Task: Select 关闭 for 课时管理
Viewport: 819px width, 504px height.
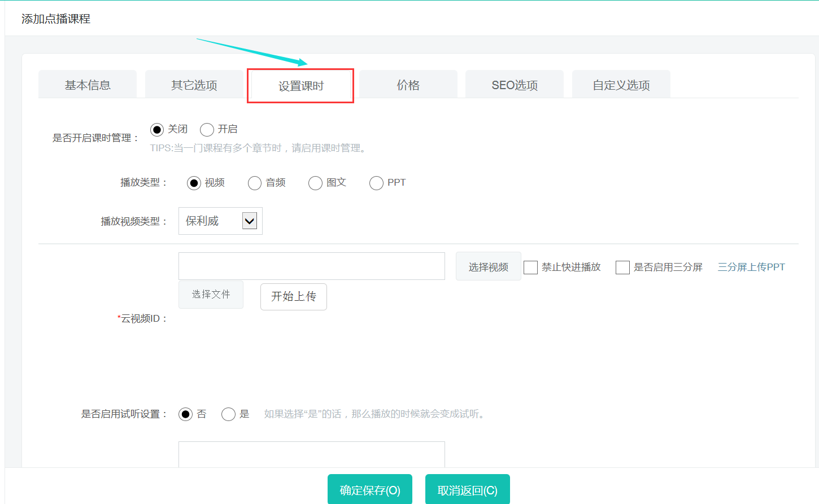Action: 157,130
